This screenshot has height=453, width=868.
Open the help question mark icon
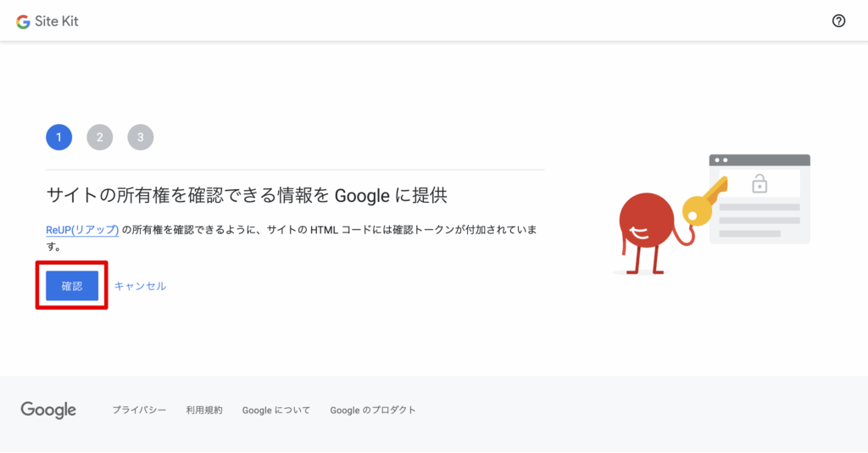[838, 21]
